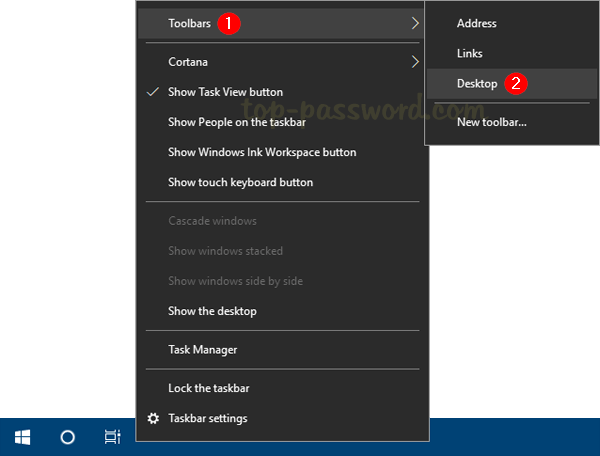Click greyed-out Show windows side by side

283,281
